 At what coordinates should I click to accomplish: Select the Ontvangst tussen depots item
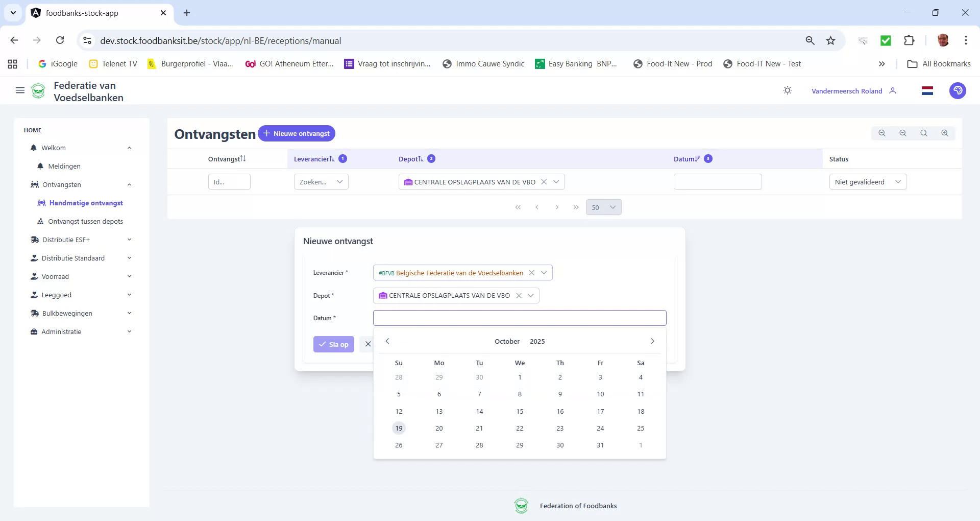click(85, 221)
